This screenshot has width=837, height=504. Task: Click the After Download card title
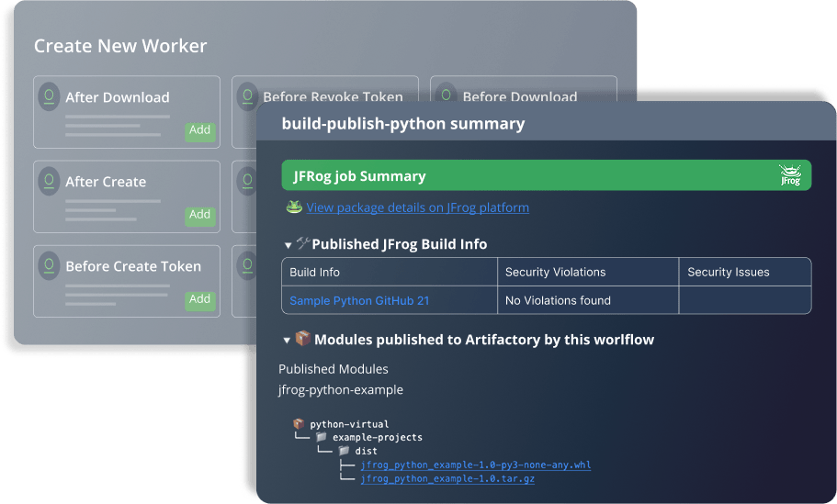click(118, 97)
